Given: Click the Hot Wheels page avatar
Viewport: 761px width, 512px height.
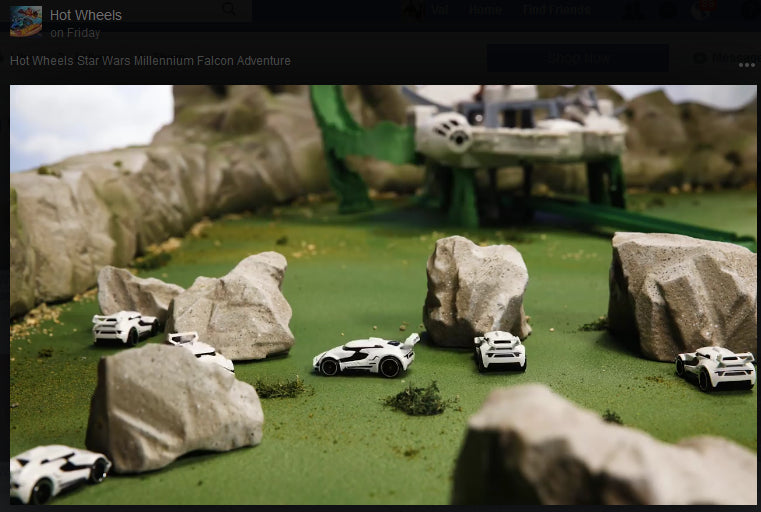Looking at the screenshot, I should (x=26, y=21).
